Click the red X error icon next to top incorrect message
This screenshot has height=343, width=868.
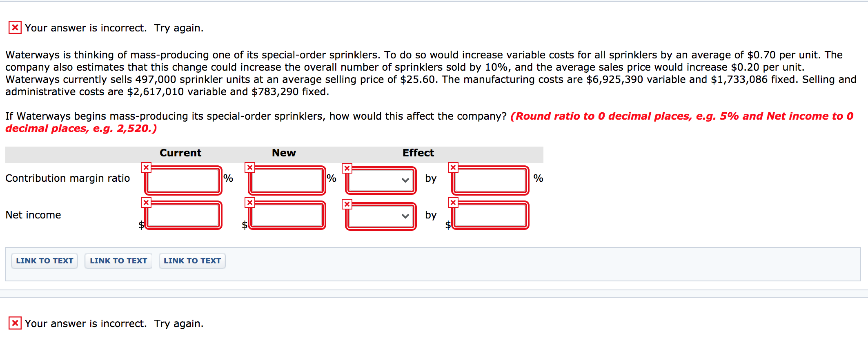[15, 28]
